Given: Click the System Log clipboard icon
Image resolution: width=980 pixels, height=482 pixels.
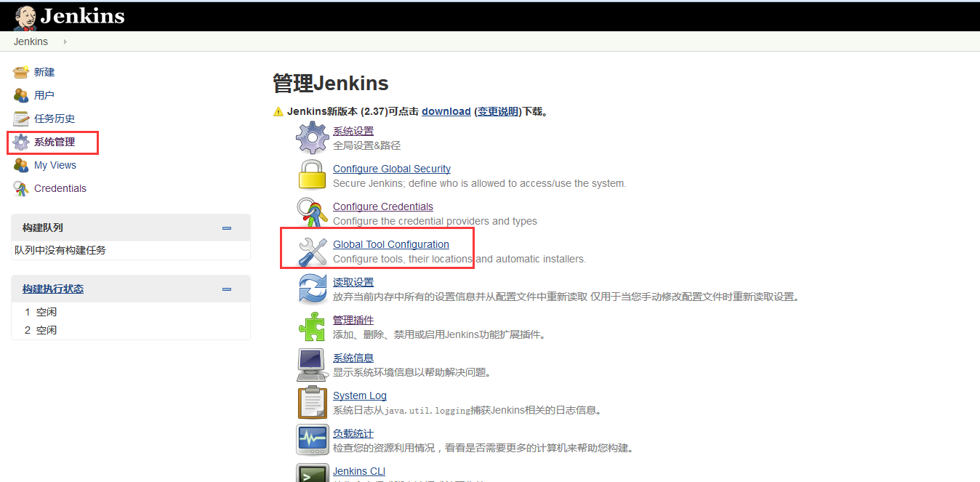Looking at the screenshot, I should coord(313,402).
